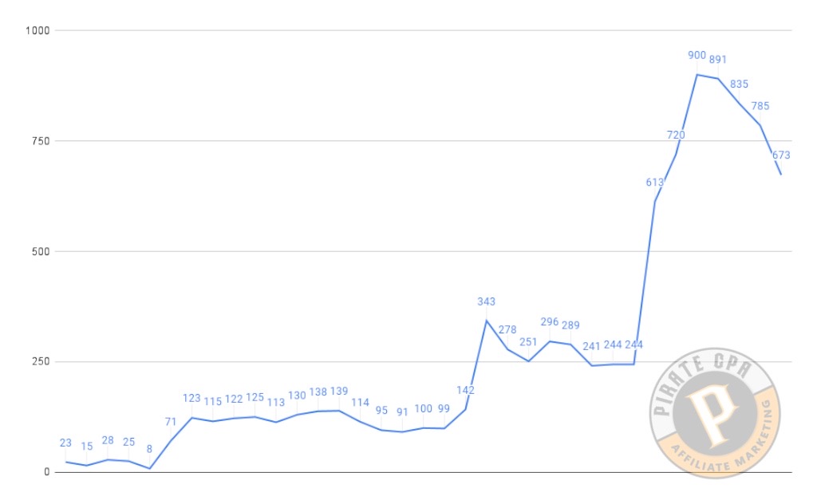Click the y-axis label 500
Screen dimensions: 817x504
coord(41,251)
